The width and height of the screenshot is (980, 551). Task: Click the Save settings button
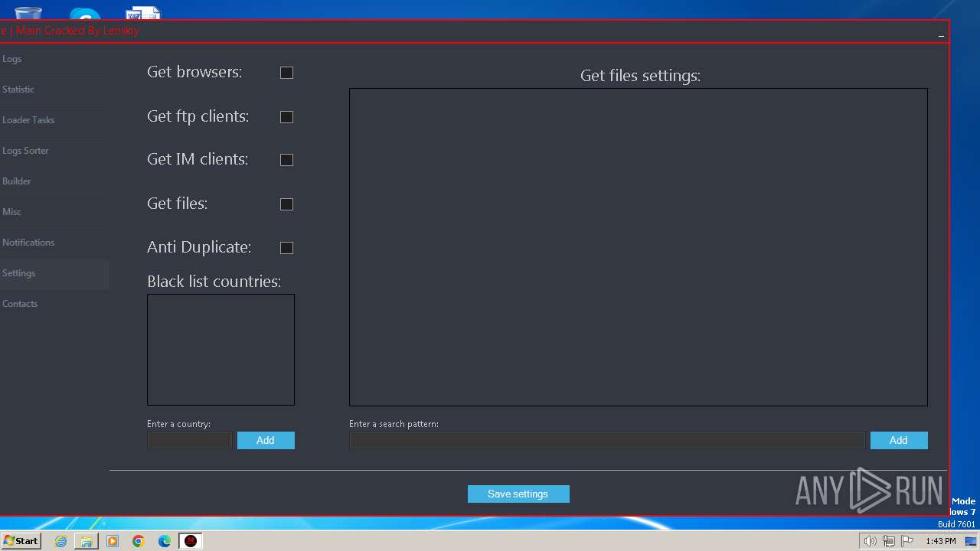(x=518, y=494)
